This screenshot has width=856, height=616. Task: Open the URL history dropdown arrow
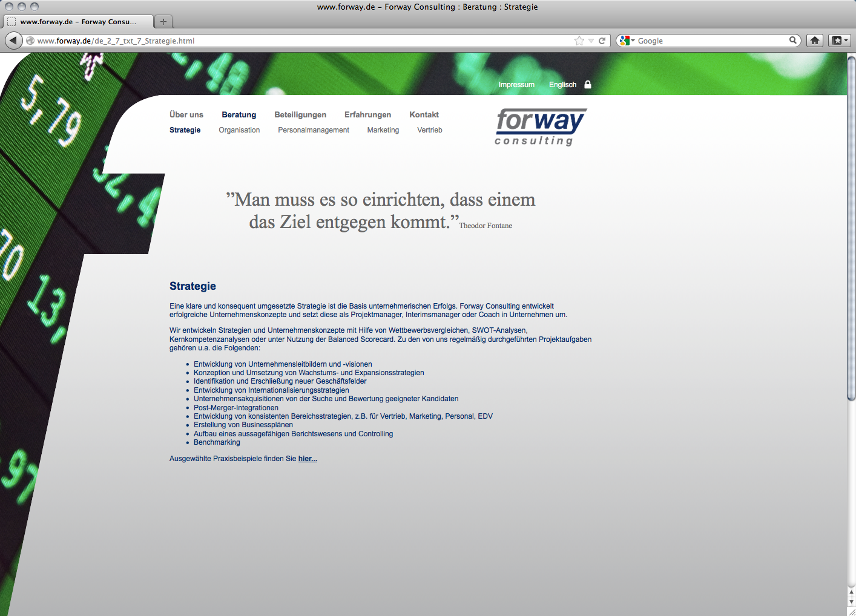pos(591,41)
